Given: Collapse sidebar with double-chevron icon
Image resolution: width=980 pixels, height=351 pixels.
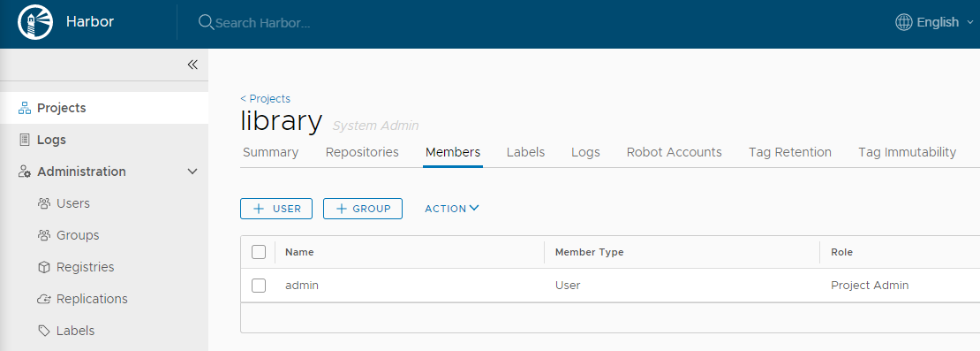Looking at the screenshot, I should click(x=192, y=65).
